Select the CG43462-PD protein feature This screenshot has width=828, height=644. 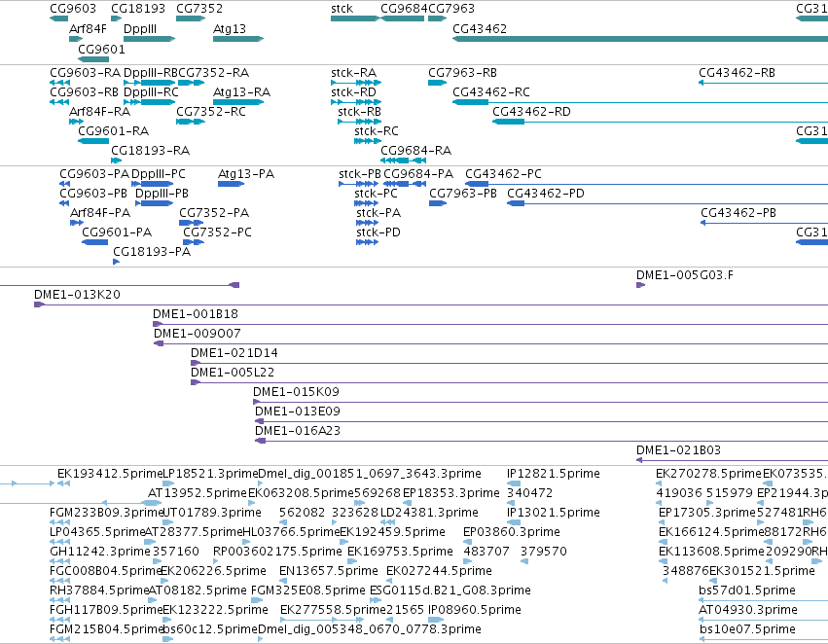point(667,203)
